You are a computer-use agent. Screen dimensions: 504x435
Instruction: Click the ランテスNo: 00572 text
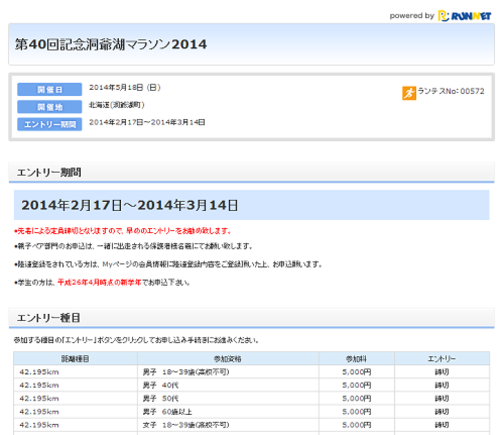pyautogui.click(x=451, y=91)
